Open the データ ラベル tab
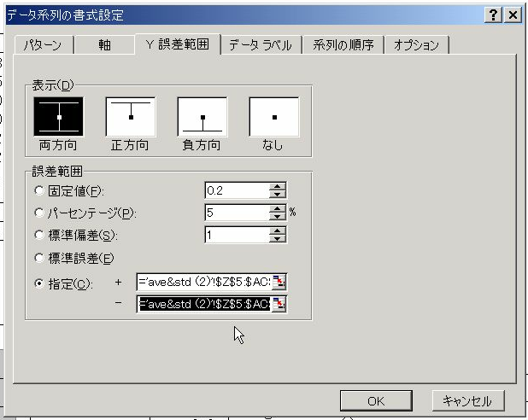528x420 pixels. [x=260, y=45]
